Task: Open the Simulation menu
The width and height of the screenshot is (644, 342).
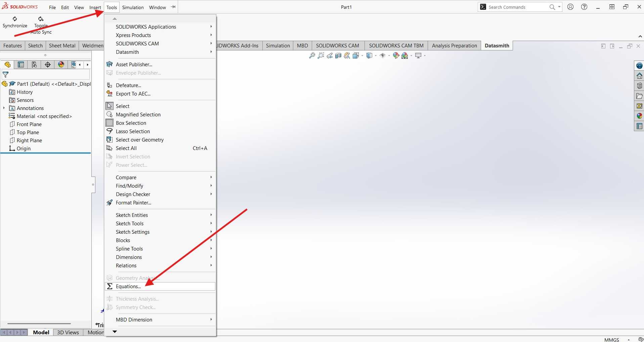Action: (133, 7)
